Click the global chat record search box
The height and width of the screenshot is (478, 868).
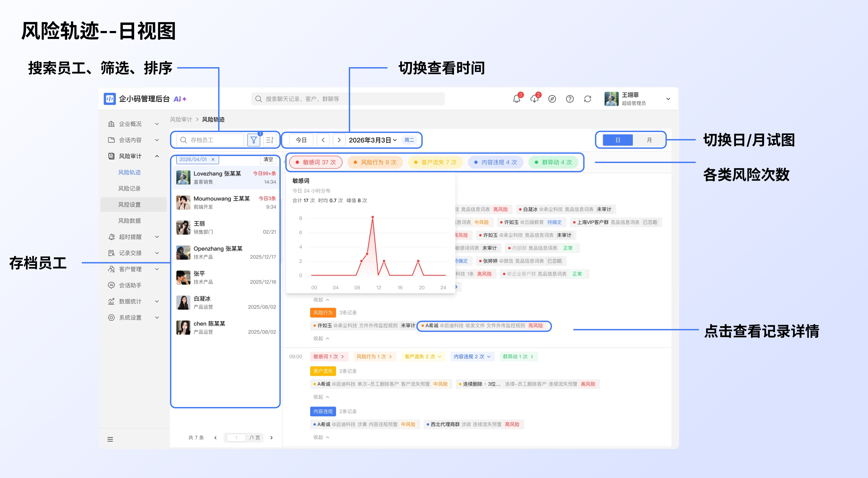tap(348, 99)
